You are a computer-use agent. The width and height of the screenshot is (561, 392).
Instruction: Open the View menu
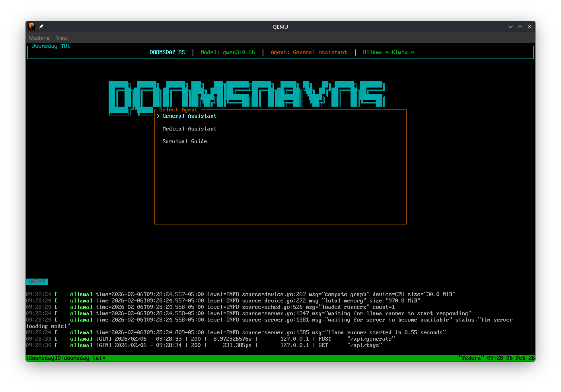[62, 38]
